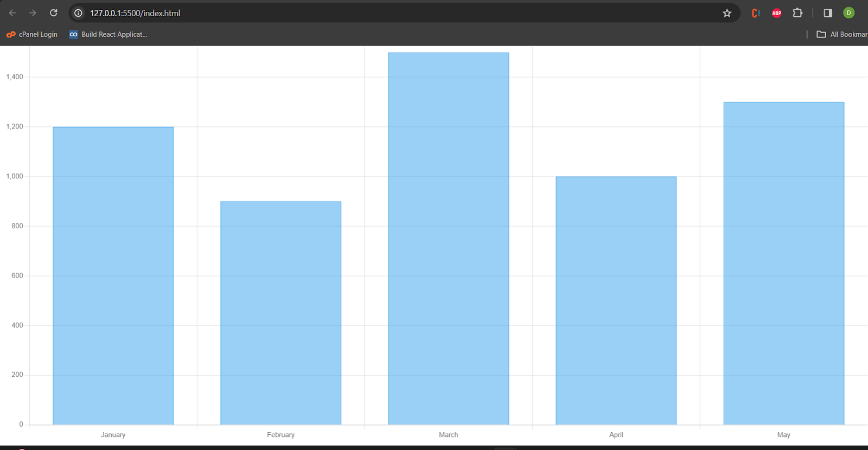Click the address bar URL field
868x450 pixels.
pos(380,13)
